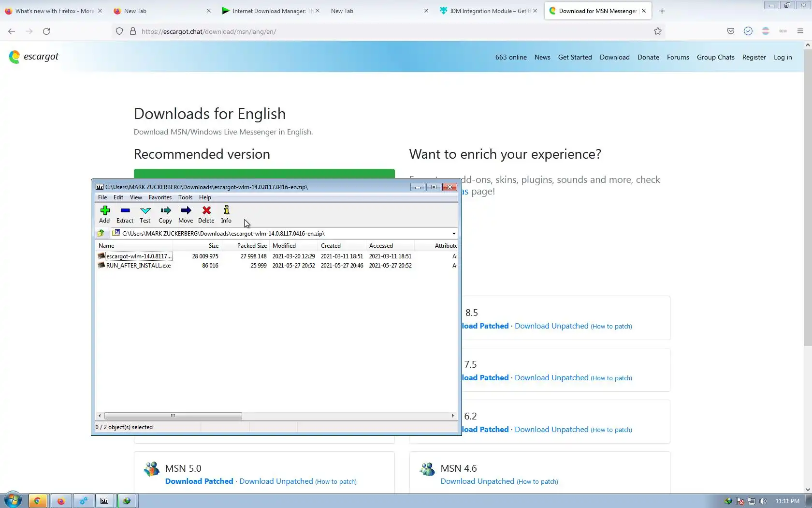Screen dimensions: 812x508
Task: Go to Get Started page
Action: pos(575,57)
